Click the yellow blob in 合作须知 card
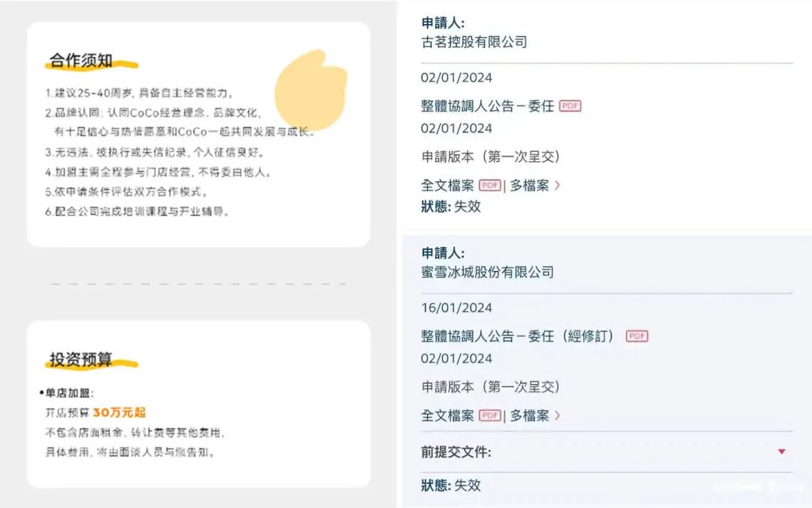 coord(309,90)
